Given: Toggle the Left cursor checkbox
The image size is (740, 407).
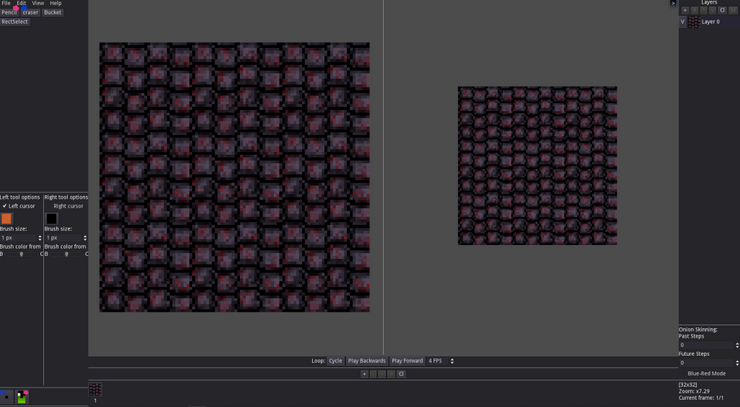Looking at the screenshot, I should tap(19, 206).
